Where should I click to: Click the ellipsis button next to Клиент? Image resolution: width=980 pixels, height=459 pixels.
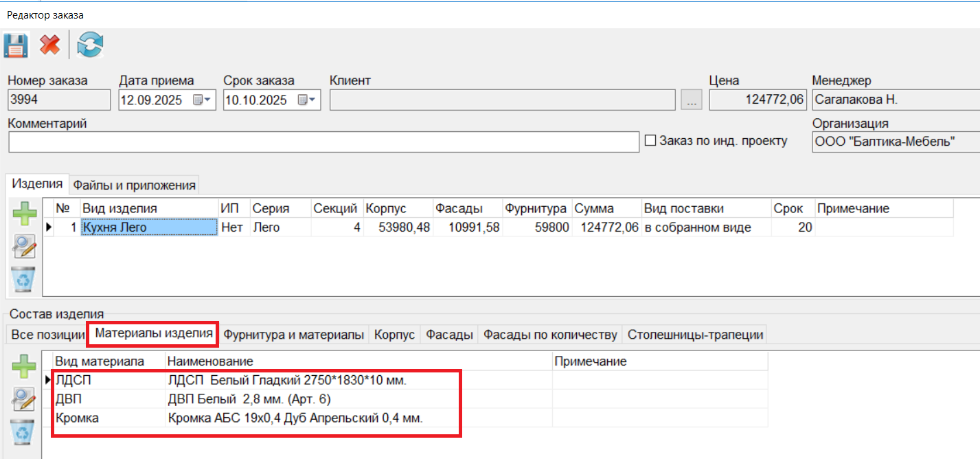click(x=692, y=100)
